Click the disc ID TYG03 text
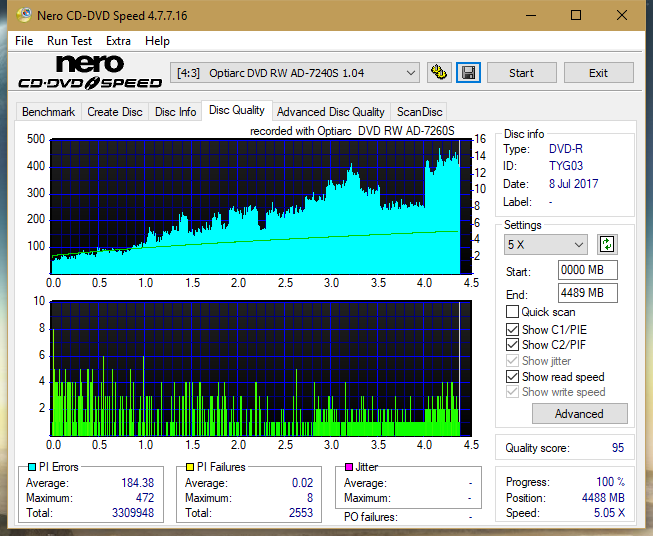The width and height of the screenshot is (653, 536). coord(566,166)
